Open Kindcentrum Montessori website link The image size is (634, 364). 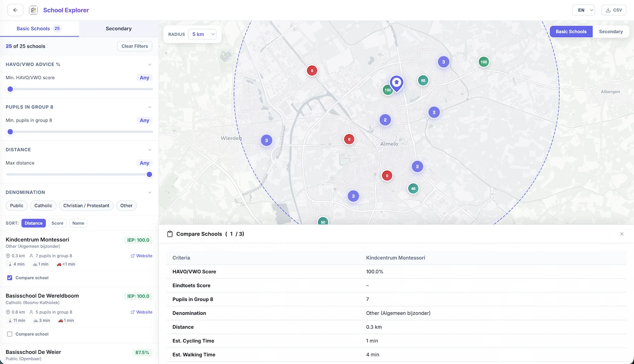pos(141,256)
